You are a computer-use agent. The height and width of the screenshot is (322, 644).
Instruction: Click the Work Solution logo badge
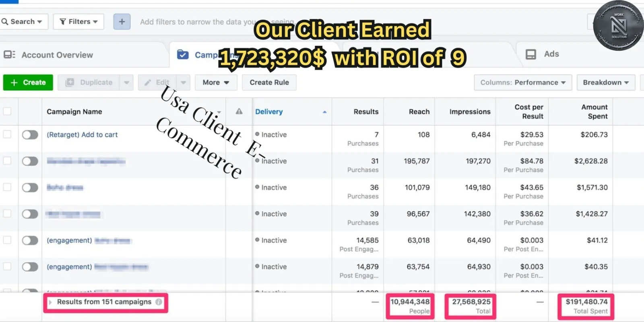[619, 25]
